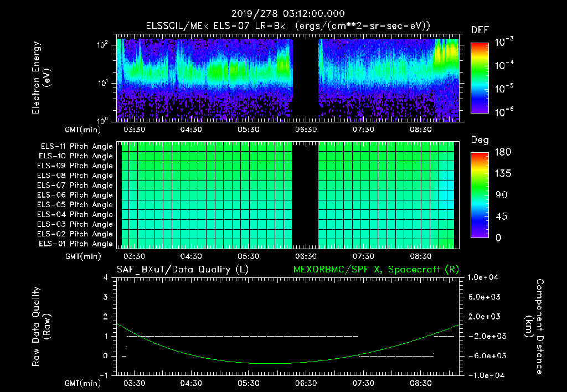The width and height of the screenshot is (567, 392).
Task: Select the ELS-11 Pitch Angle label
Action: (x=76, y=147)
